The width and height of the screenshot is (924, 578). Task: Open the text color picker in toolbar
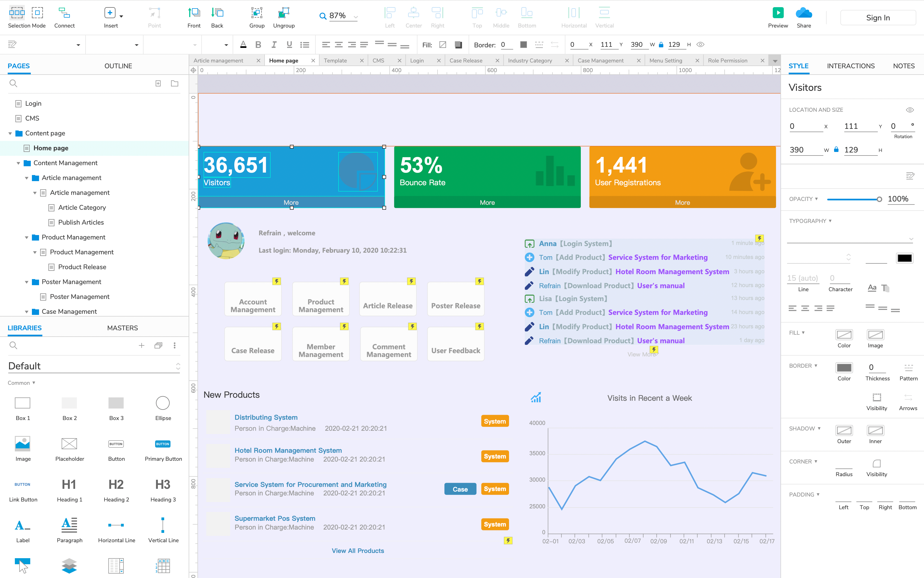tap(243, 45)
